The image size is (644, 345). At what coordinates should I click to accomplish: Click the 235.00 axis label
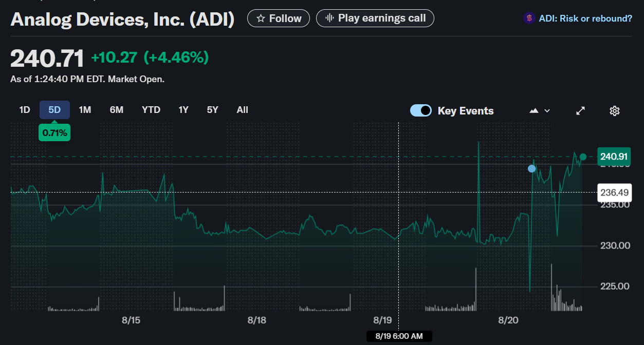(x=615, y=204)
